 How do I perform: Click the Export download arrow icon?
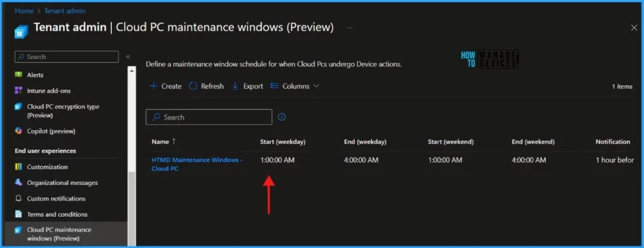[x=235, y=86]
